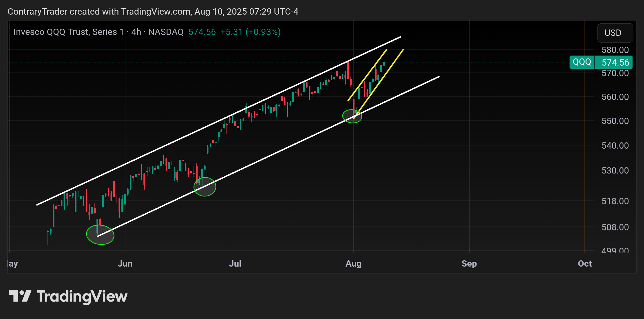
Task: Click the TradingView brand name text
Action: click(x=82, y=297)
